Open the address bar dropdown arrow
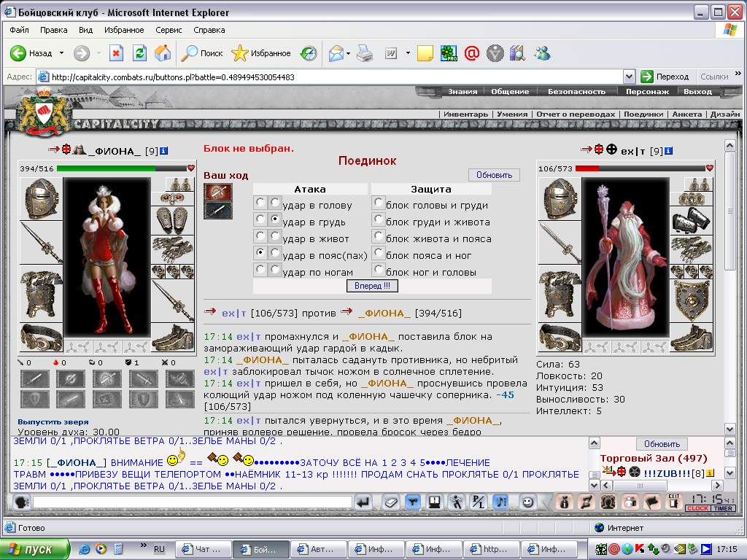This screenshot has width=747, height=560. click(x=629, y=77)
